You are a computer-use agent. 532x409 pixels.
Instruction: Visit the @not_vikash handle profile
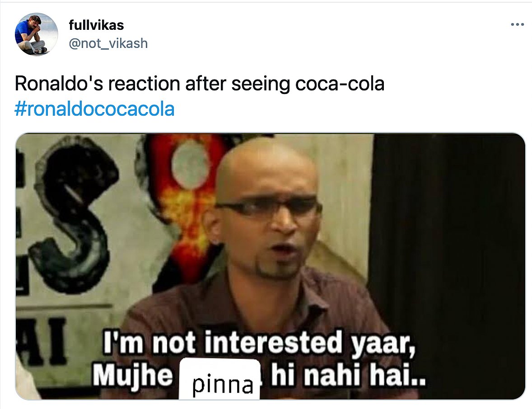pyautogui.click(x=108, y=43)
